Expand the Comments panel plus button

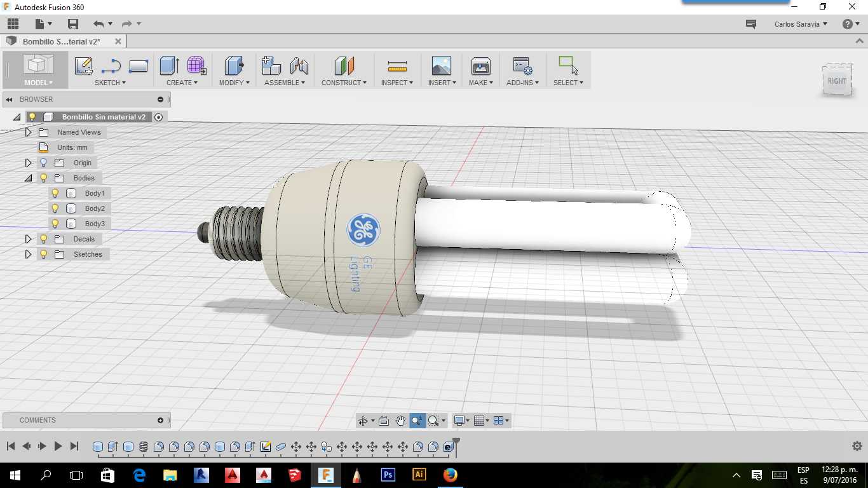(x=160, y=420)
